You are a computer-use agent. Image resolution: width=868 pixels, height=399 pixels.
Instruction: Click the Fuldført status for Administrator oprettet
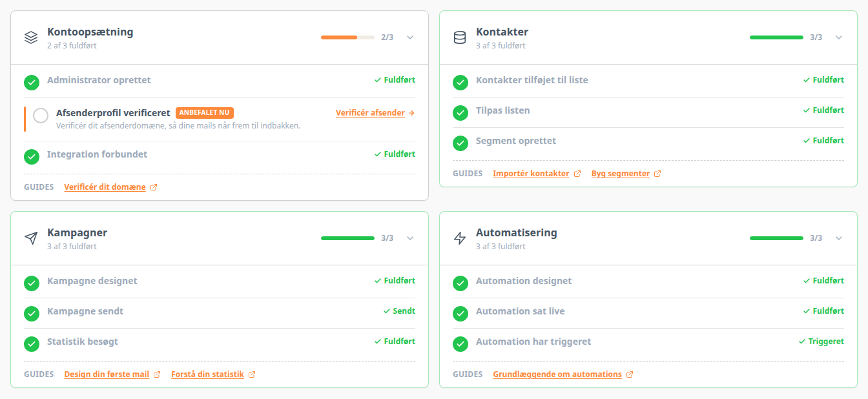click(395, 80)
